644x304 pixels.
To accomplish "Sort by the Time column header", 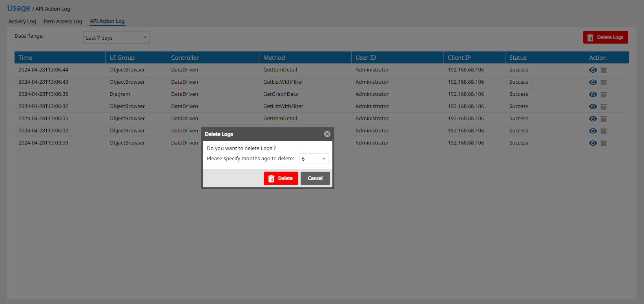I will (x=60, y=57).
